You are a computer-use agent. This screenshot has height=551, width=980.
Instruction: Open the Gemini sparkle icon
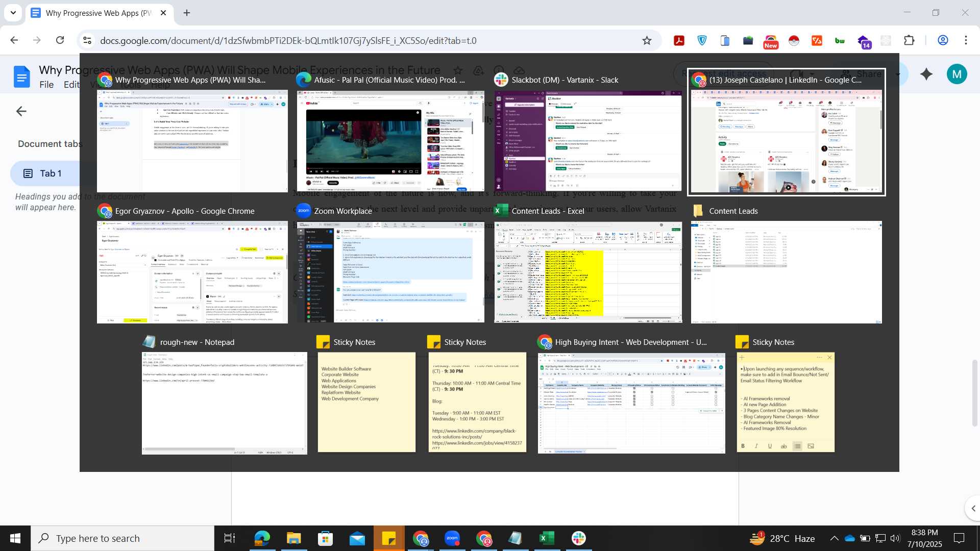926,74
